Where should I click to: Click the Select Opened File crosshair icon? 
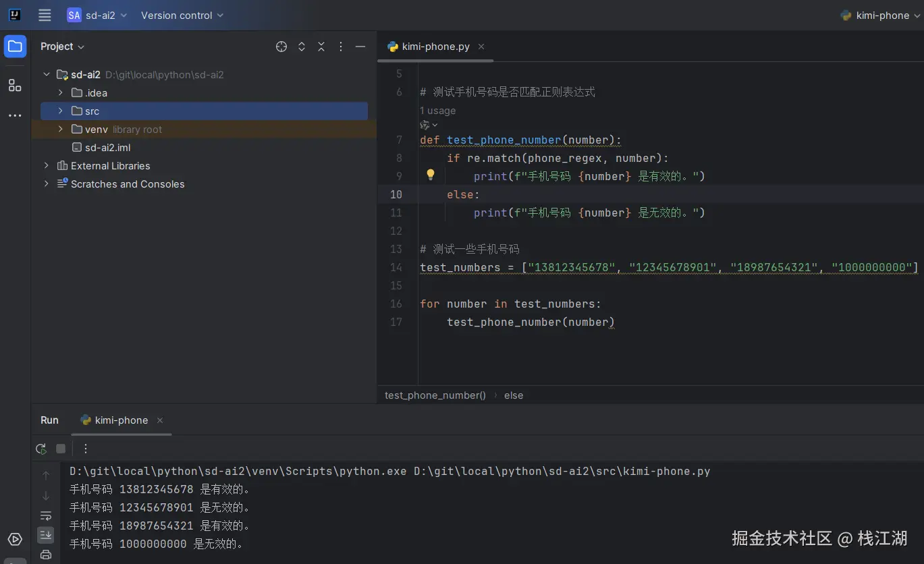(x=281, y=47)
